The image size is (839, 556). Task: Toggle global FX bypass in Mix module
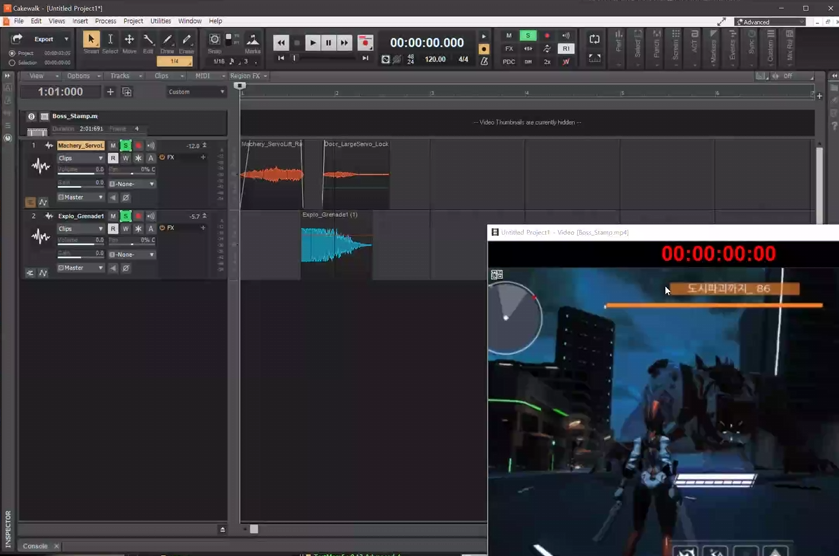(x=509, y=49)
